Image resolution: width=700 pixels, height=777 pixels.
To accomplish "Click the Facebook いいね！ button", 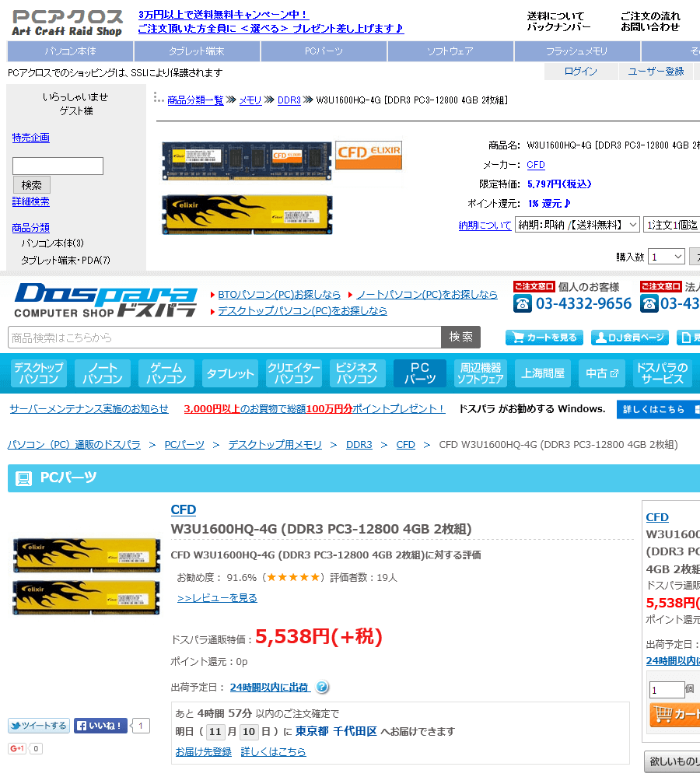I will click(x=100, y=726).
